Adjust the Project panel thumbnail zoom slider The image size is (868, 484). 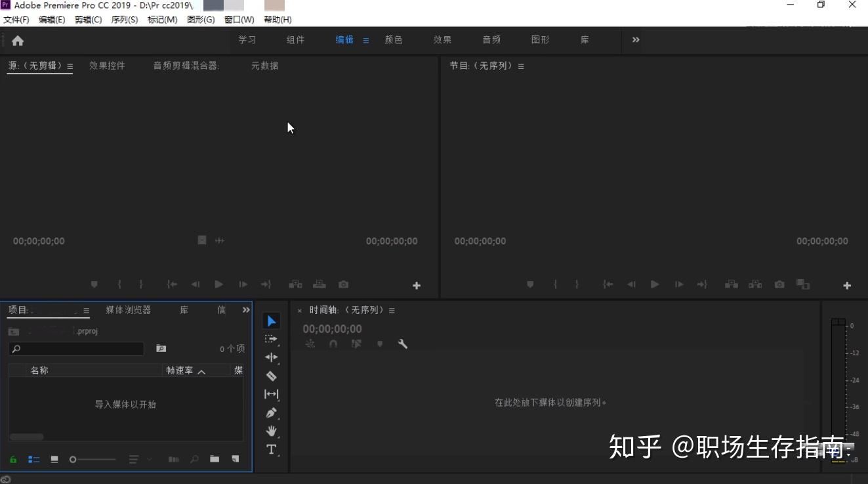[x=92, y=459]
